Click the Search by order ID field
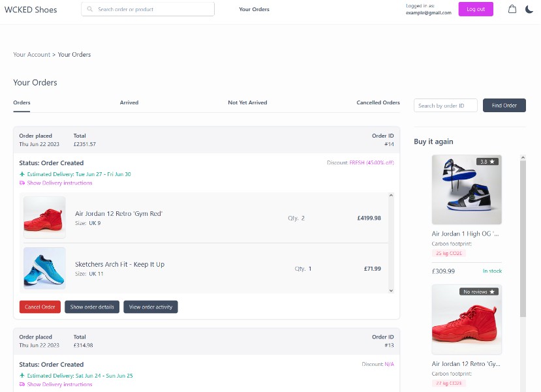The width and height of the screenshot is (541, 392). point(445,106)
